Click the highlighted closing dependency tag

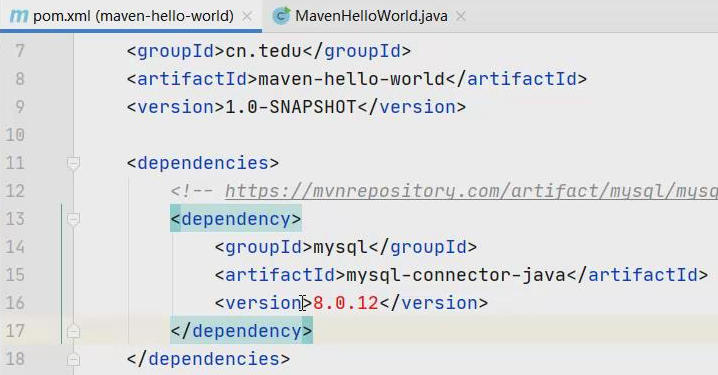click(x=241, y=331)
